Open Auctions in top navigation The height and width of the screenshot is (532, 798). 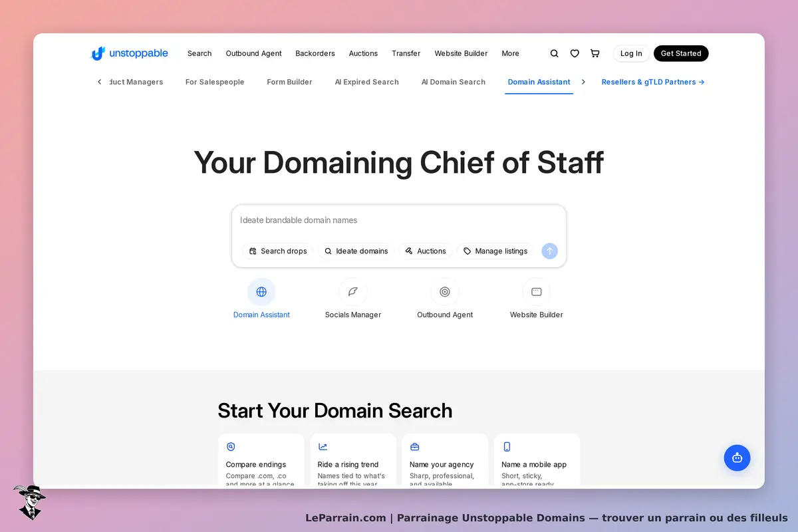coord(363,53)
